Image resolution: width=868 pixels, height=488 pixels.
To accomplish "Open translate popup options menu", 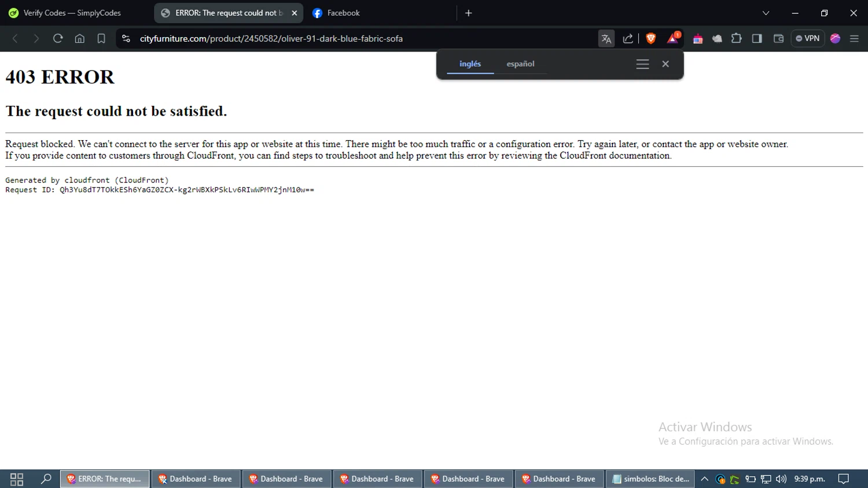I will pyautogui.click(x=642, y=64).
